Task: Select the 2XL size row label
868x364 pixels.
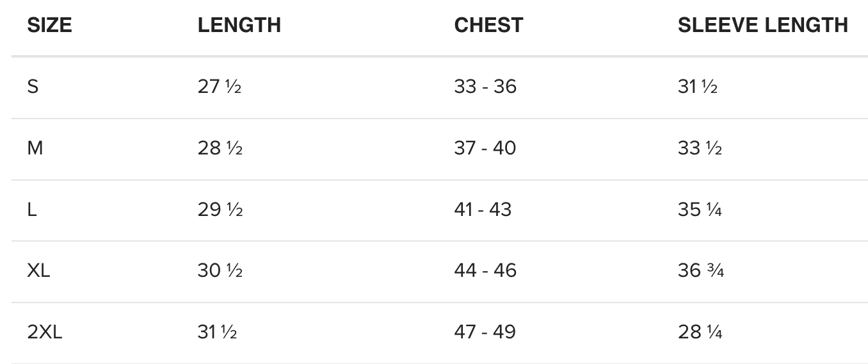Action: (x=45, y=332)
